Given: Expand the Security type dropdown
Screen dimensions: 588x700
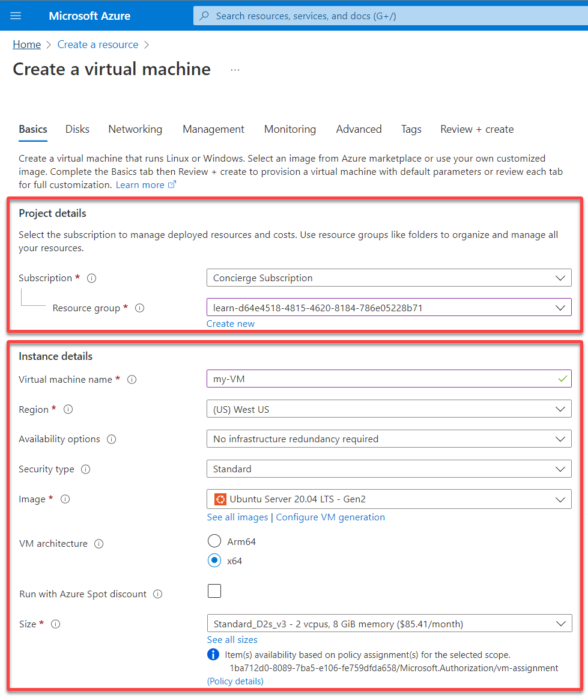Looking at the screenshot, I should click(389, 469).
